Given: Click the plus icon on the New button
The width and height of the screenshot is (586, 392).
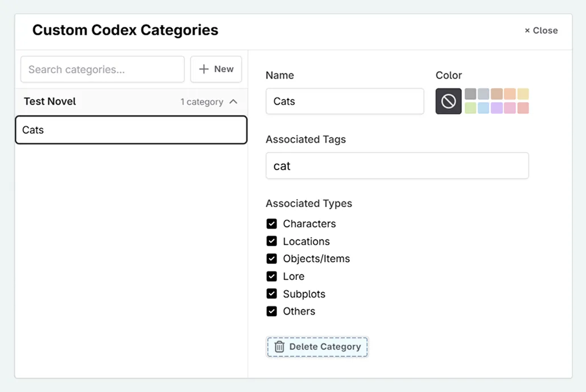Looking at the screenshot, I should coord(205,69).
